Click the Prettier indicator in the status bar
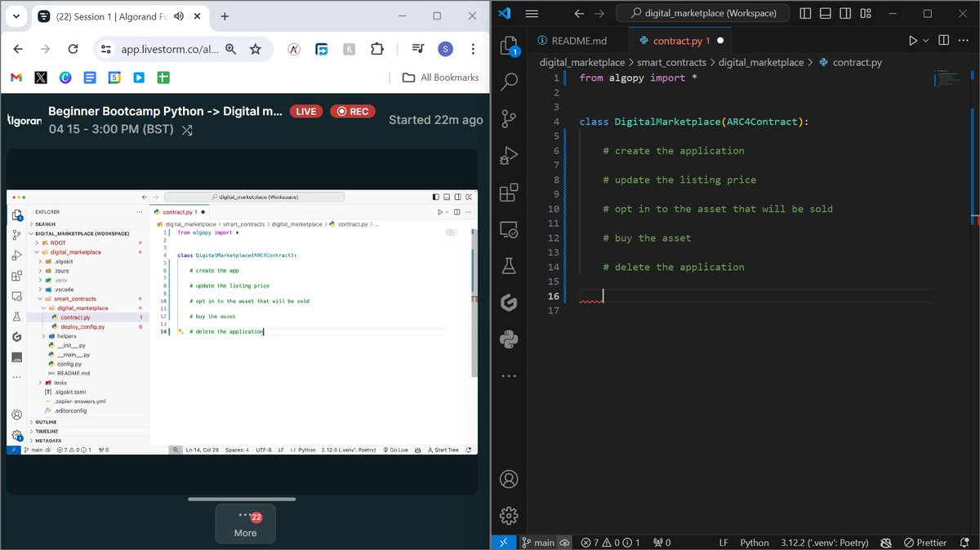The width and height of the screenshot is (980, 550). (x=925, y=542)
